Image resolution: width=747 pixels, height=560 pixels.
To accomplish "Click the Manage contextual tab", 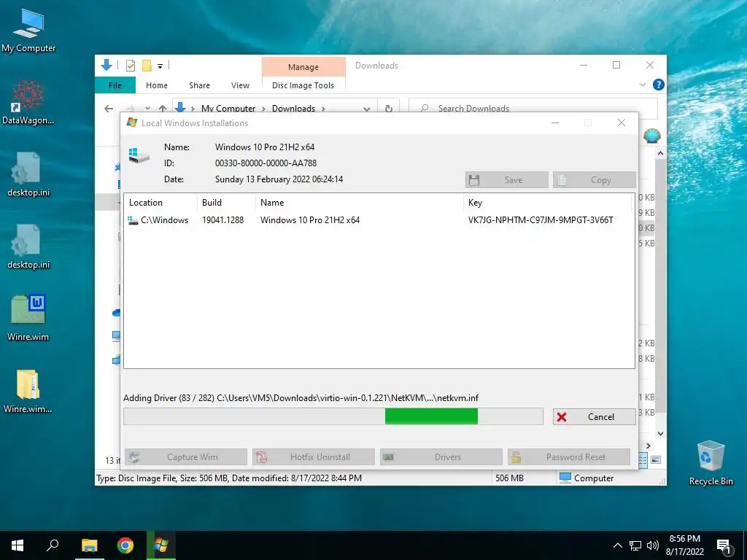I will pos(303,67).
